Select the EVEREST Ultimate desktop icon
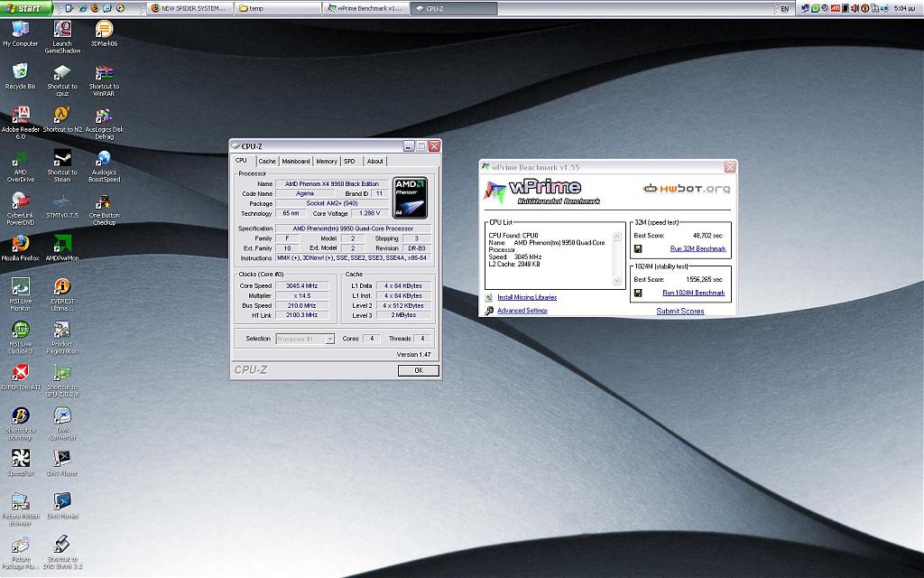This screenshot has width=924, height=578. coord(62,294)
